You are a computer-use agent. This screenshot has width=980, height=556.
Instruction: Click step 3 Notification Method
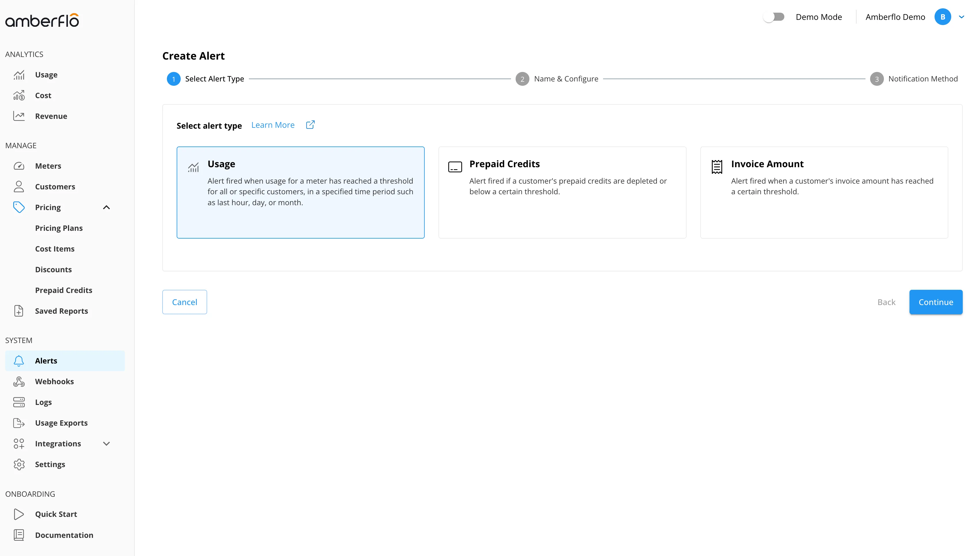coord(914,79)
